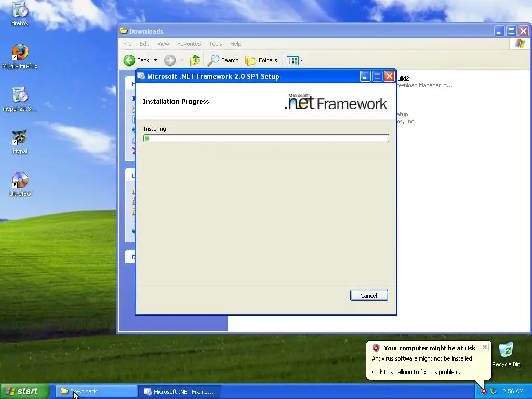The height and width of the screenshot is (399, 532).
Task: Expand the Forward button history dropdown arrow
Action: [x=182, y=60]
